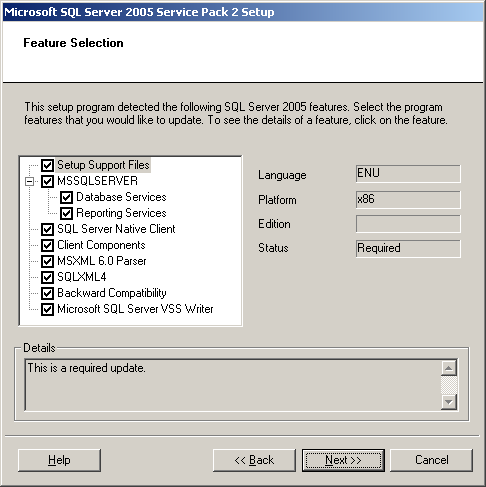Select Microsoft SQL Server VSS Writer label

[x=135, y=309]
